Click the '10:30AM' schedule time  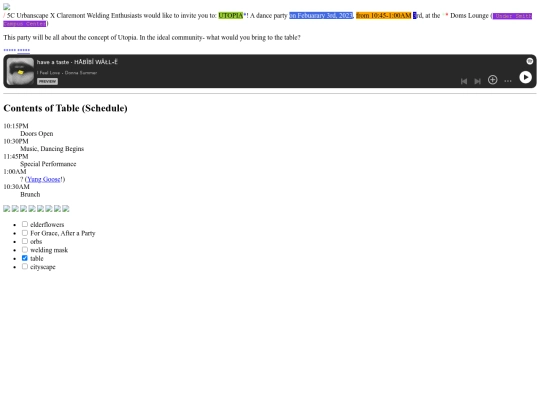16,187
